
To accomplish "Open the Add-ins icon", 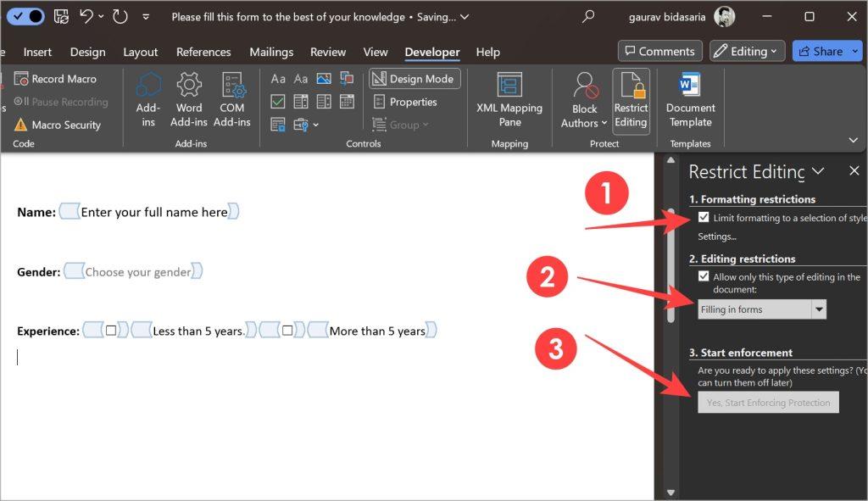I will 147,85.
